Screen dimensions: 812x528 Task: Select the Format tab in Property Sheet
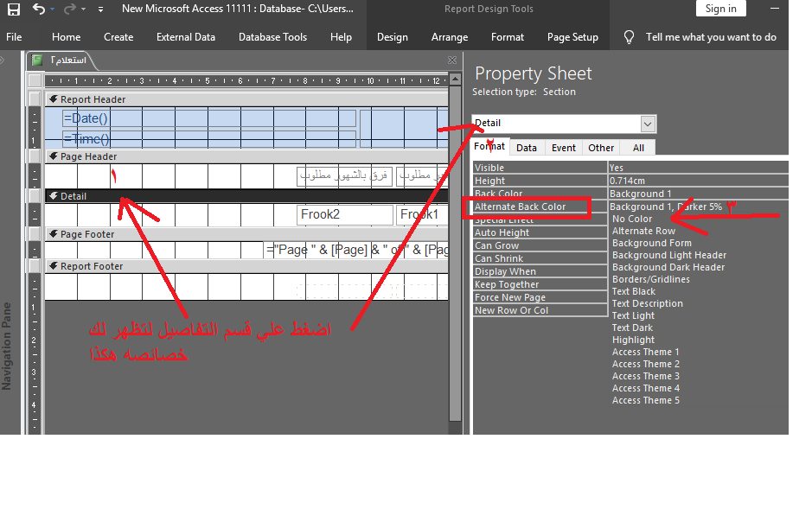489,147
